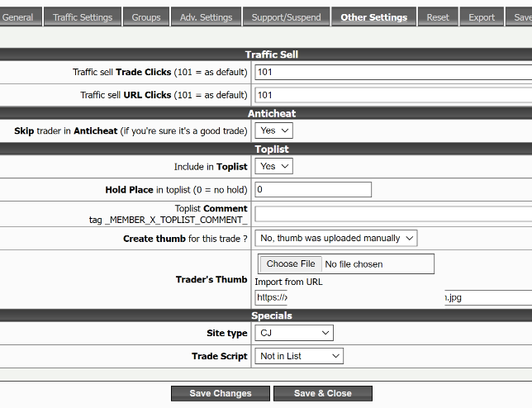Click the 'Specials' section header

click(x=272, y=315)
